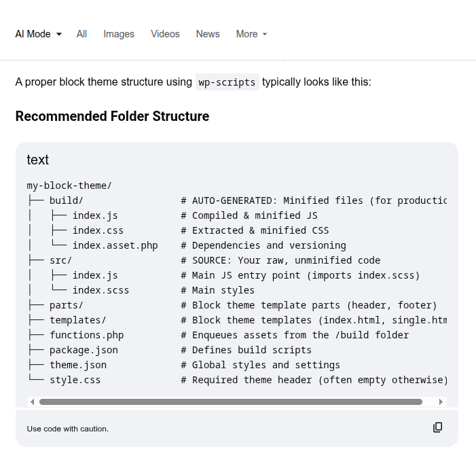Screen dimensions: 476x462
Task: Click the Recommended Folder Structure heading
Action: coord(112,116)
